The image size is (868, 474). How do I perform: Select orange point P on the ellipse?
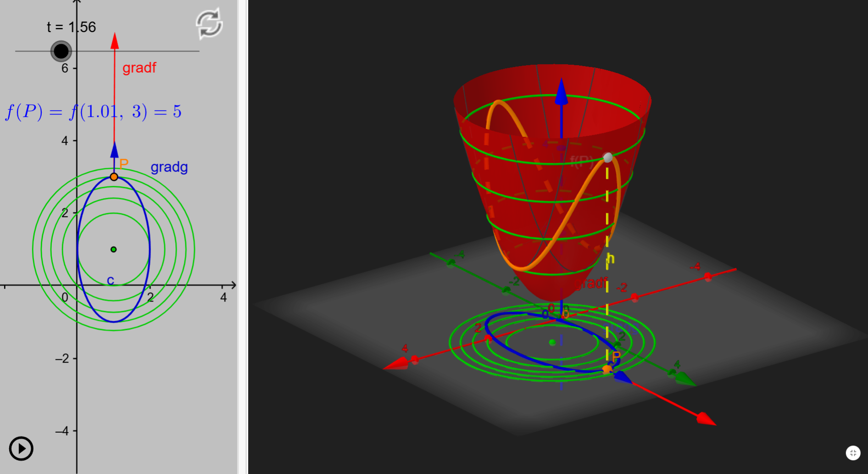tap(114, 177)
